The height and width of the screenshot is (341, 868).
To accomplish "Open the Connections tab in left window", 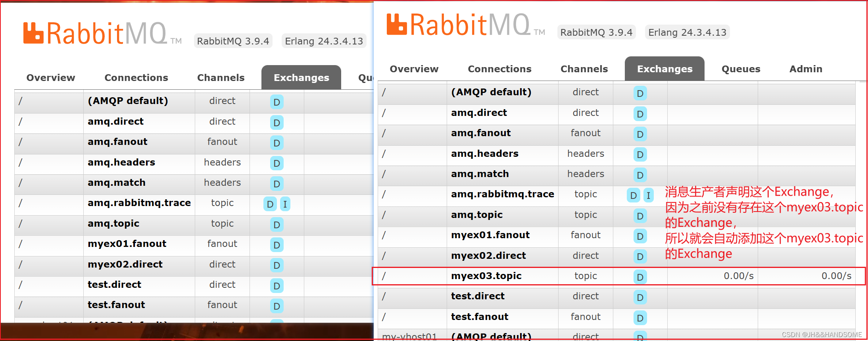I will click(x=136, y=78).
